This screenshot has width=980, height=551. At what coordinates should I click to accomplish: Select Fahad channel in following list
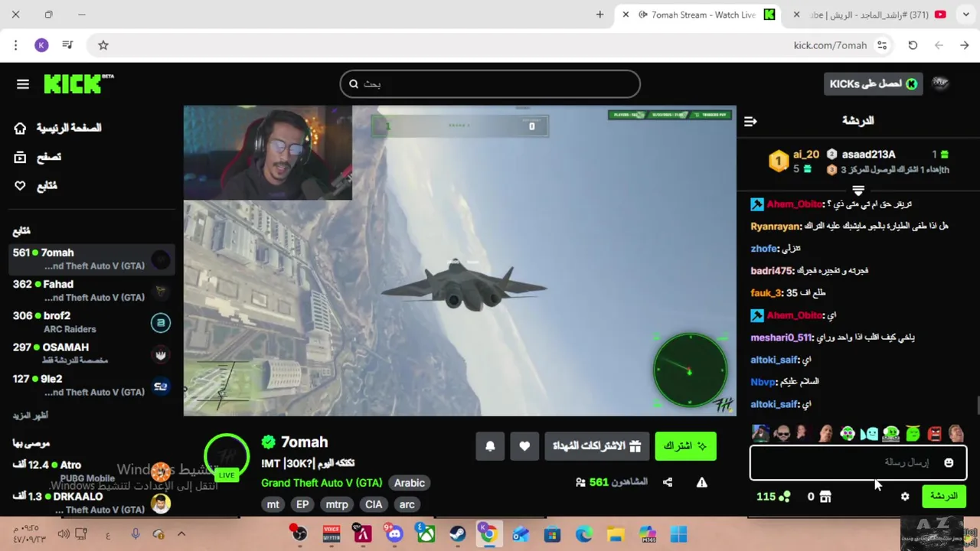[92, 290]
